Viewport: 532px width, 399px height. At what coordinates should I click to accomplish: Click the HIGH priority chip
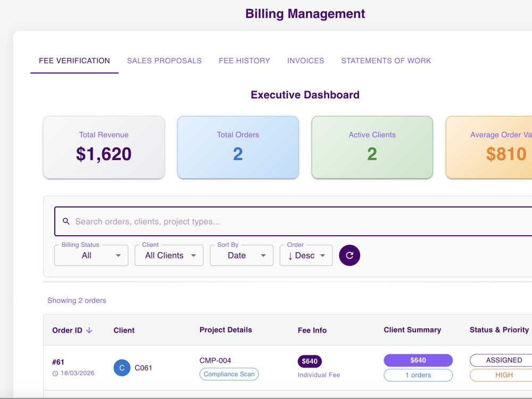(502, 375)
